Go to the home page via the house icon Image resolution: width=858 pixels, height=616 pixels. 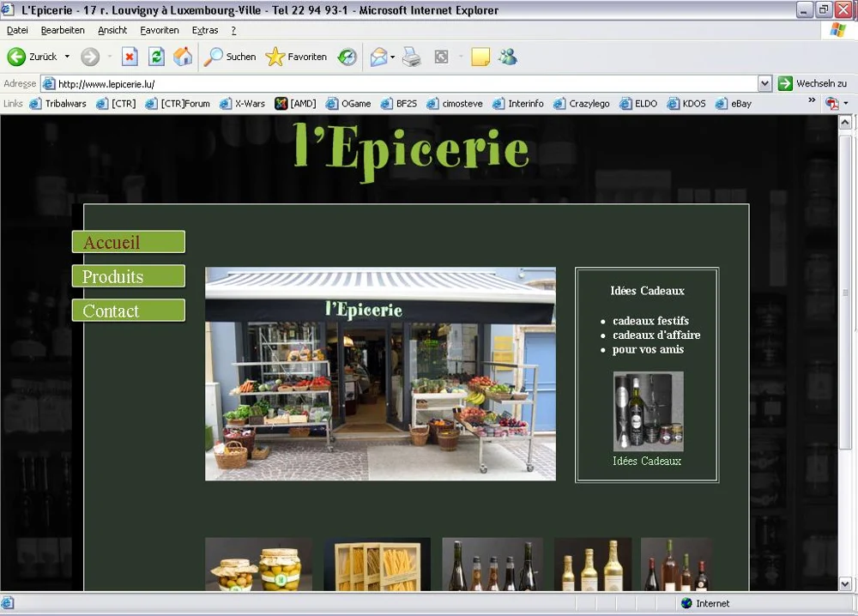pos(183,57)
